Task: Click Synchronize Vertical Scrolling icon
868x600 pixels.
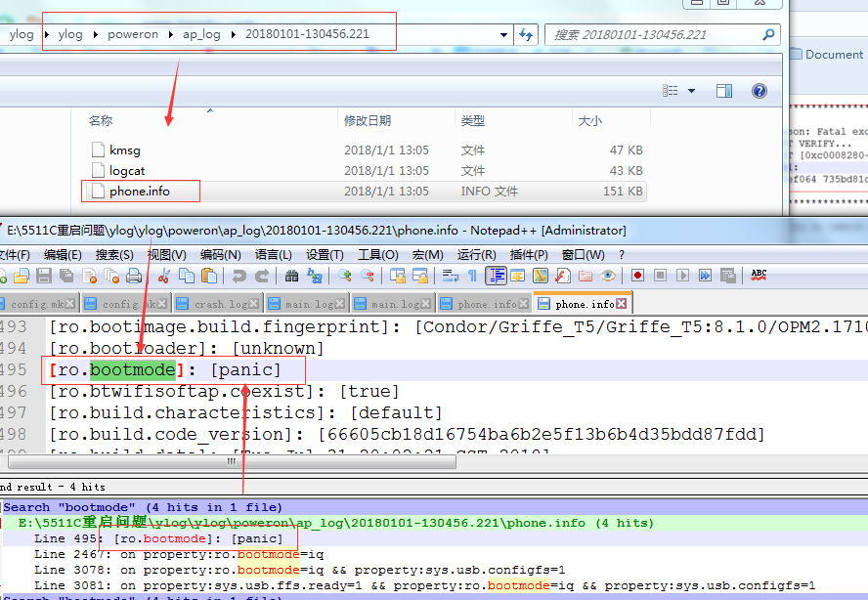Action: point(398,276)
